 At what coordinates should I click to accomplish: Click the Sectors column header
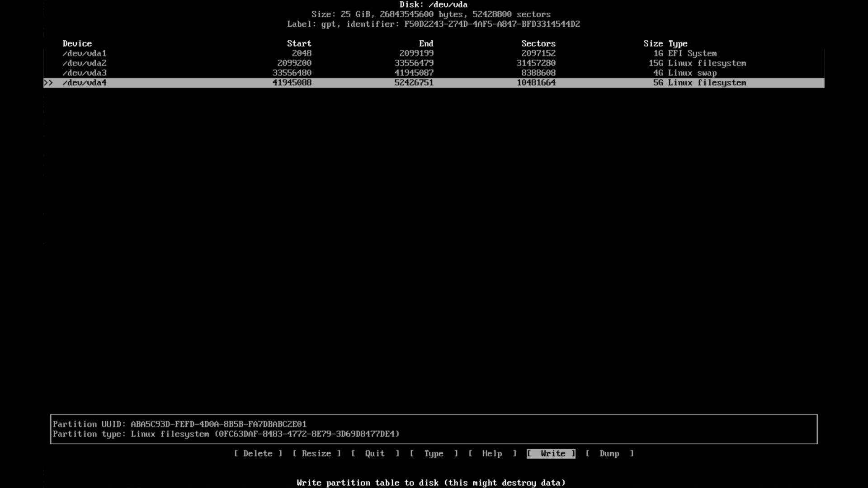538,43
